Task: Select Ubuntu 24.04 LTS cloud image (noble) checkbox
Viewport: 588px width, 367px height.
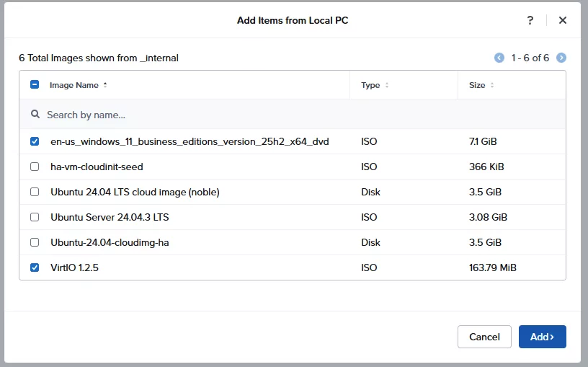Action: tap(35, 192)
